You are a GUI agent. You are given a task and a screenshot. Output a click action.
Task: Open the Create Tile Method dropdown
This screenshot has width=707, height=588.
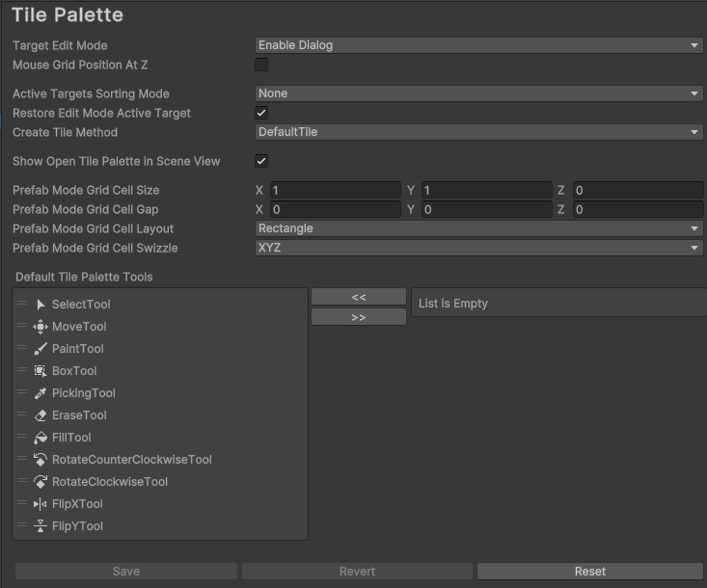click(x=478, y=132)
